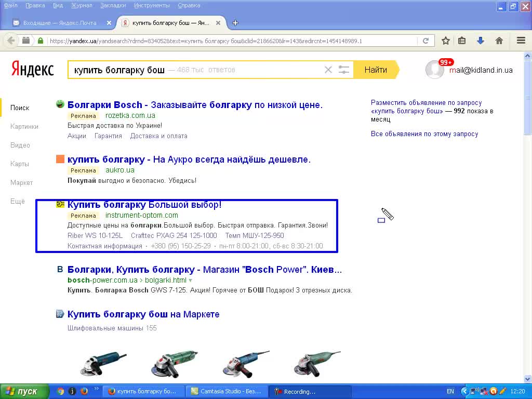Click the Market icon beside Купить болгарку бош на Маркете
This screenshot has width=532, height=399.
[x=60, y=314]
